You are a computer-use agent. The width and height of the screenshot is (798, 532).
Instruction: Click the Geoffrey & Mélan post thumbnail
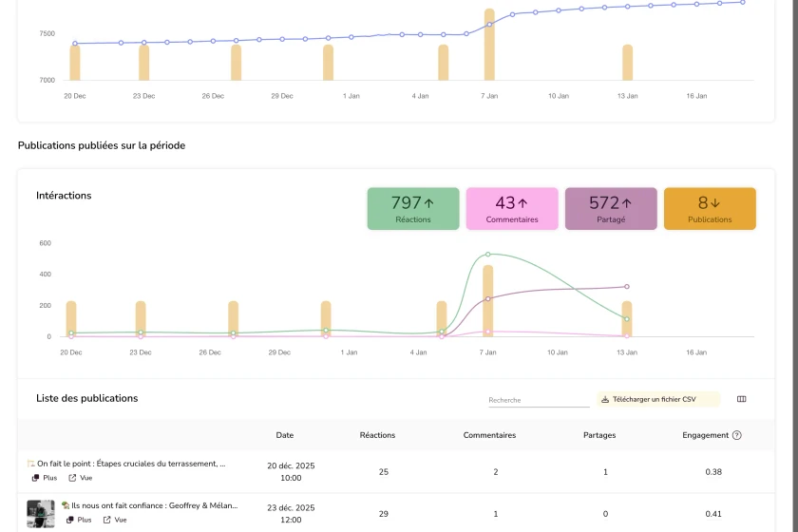pyautogui.click(x=41, y=513)
